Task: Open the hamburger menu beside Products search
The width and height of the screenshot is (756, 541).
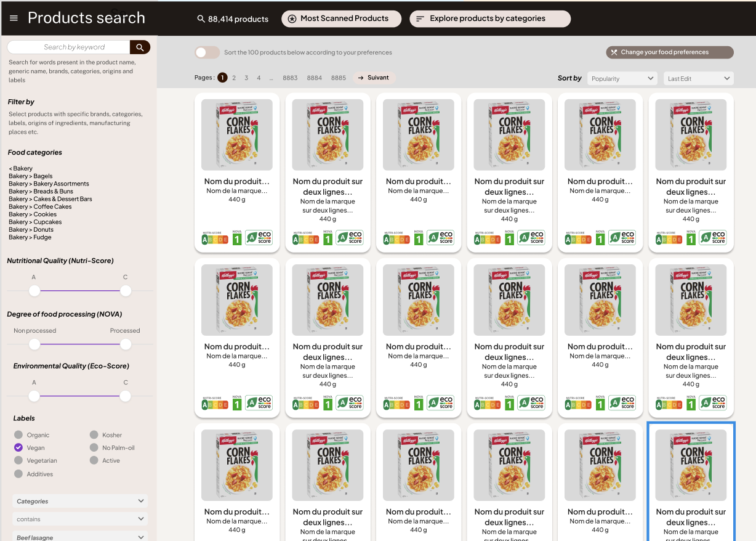Action: coord(14,18)
